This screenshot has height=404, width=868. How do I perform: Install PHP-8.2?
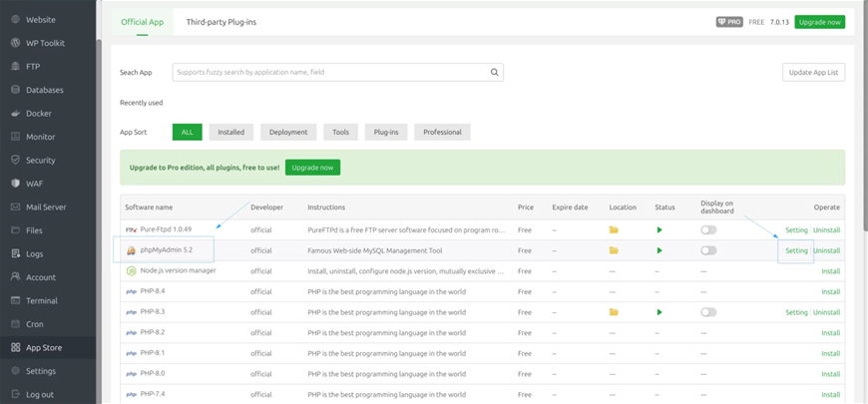pos(831,333)
